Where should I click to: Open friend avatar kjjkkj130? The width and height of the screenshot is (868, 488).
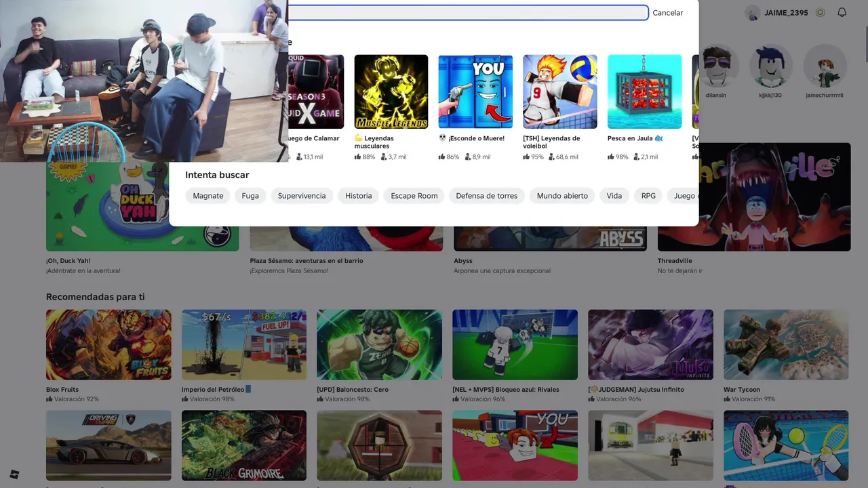click(770, 66)
